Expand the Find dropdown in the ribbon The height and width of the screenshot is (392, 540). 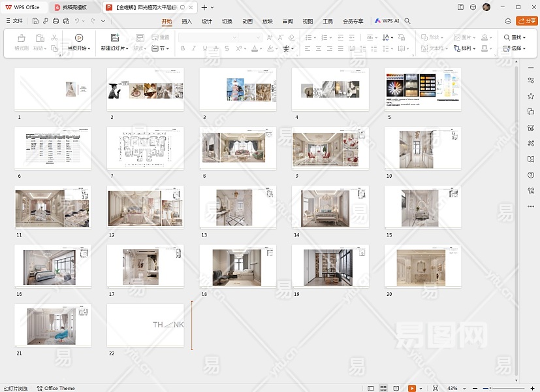[x=524, y=38]
